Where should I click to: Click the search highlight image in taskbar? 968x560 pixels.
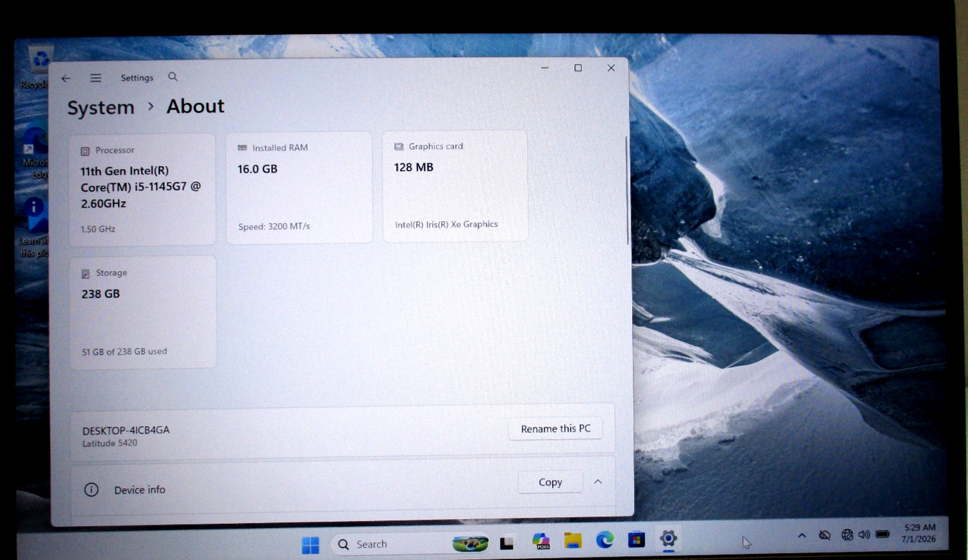point(470,544)
